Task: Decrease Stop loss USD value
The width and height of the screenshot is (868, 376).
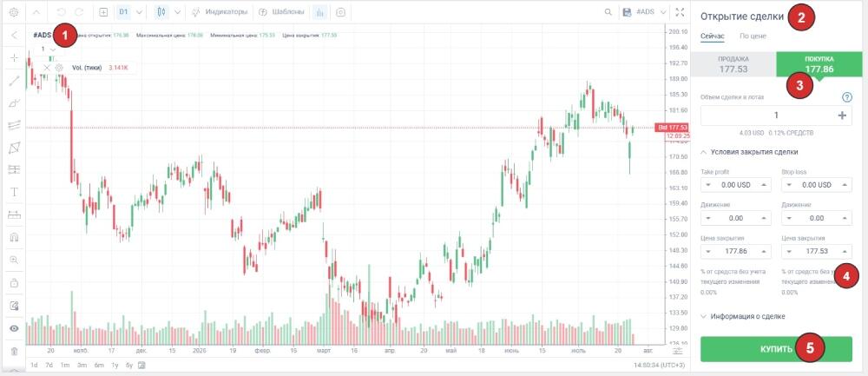Action: click(x=790, y=185)
